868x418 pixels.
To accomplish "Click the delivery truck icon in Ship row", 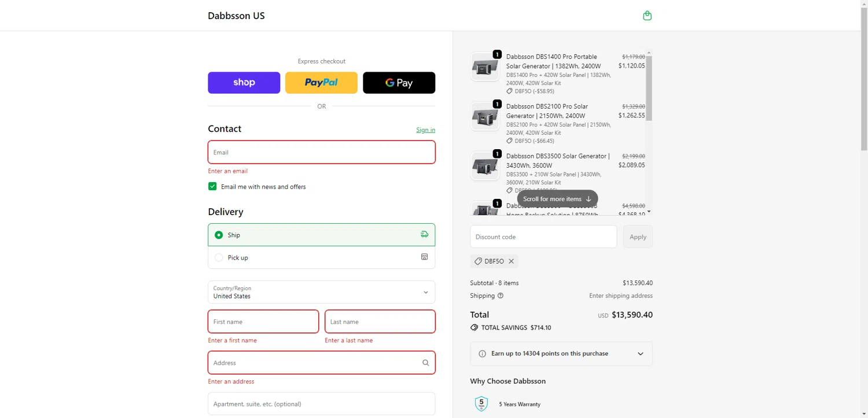I will coord(424,234).
